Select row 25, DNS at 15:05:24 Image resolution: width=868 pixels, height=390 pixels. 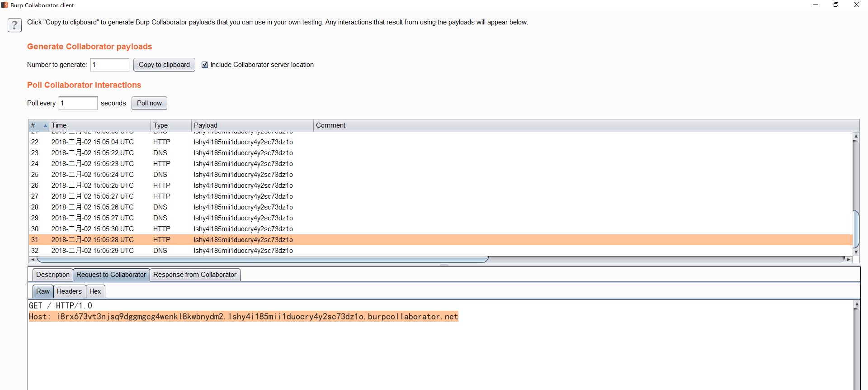pyautogui.click(x=441, y=175)
